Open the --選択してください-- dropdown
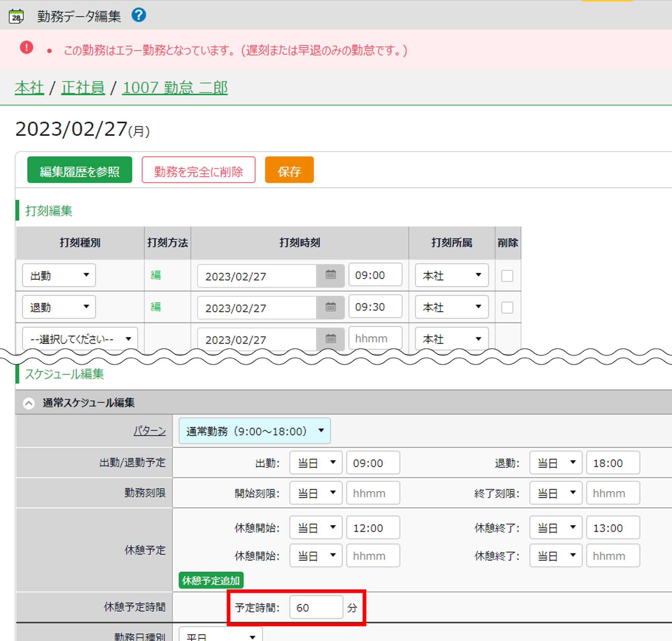Image resolution: width=672 pixels, height=641 pixels. [80, 339]
